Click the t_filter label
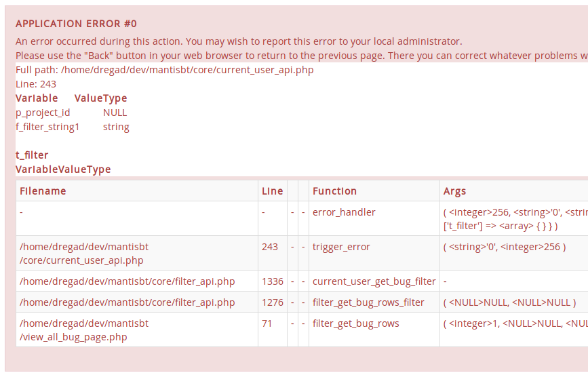 point(32,155)
